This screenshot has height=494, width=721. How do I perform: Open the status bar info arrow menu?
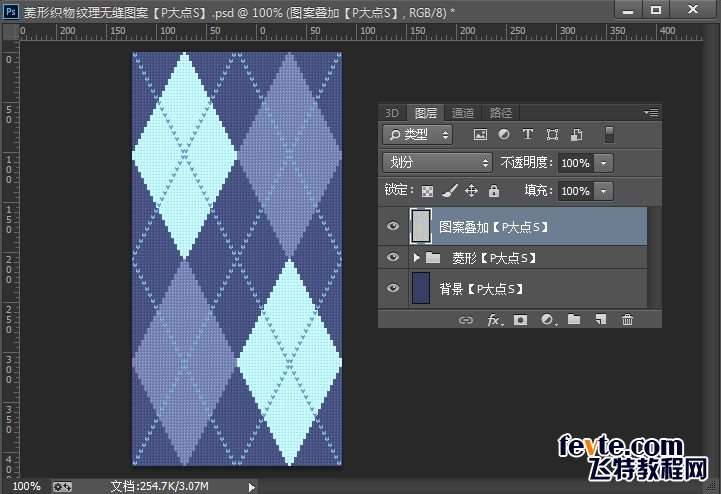click(x=251, y=487)
